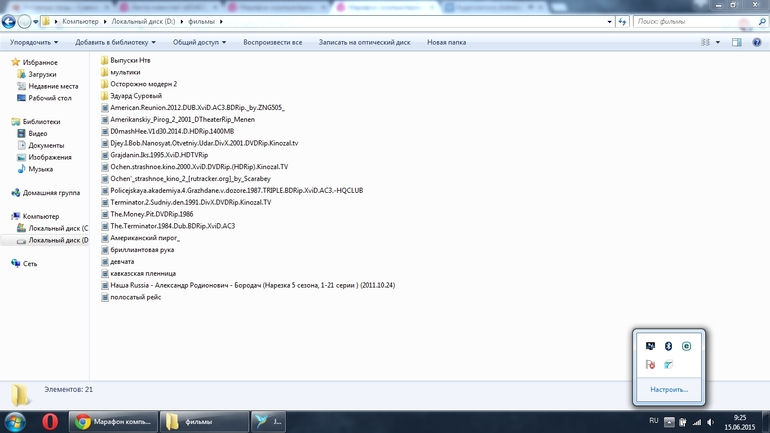Click the forward navigation arrow

24,22
